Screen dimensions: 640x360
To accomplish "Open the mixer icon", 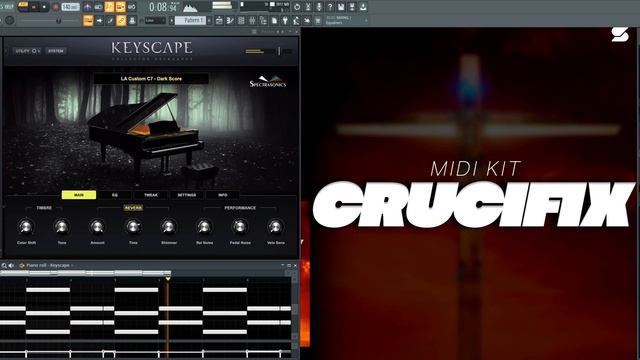I will coord(253,20).
